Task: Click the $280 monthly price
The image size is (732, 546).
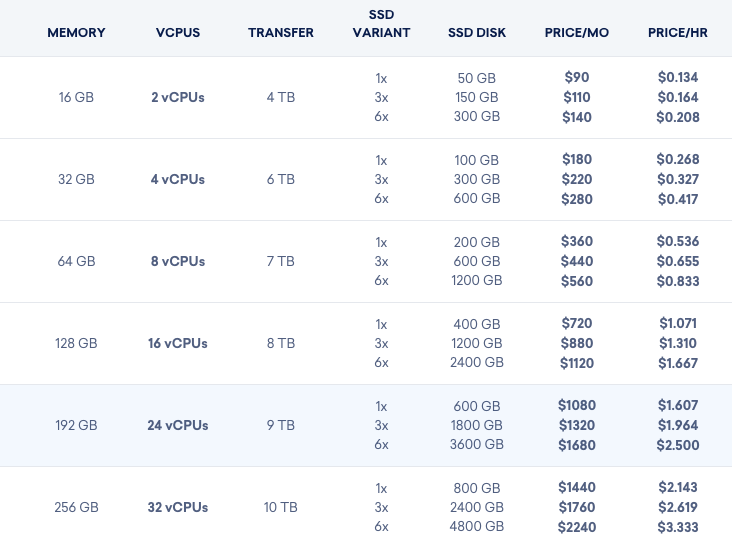Action: click(x=577, y=199)
